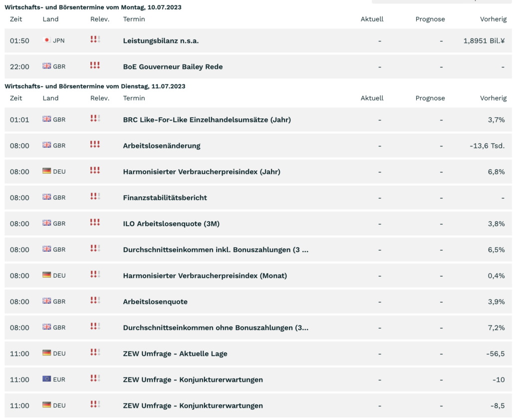
Task: Click the relevance marks in the ZEW -8,5 row
Action: pyautogui.click(x=95, y=405)
